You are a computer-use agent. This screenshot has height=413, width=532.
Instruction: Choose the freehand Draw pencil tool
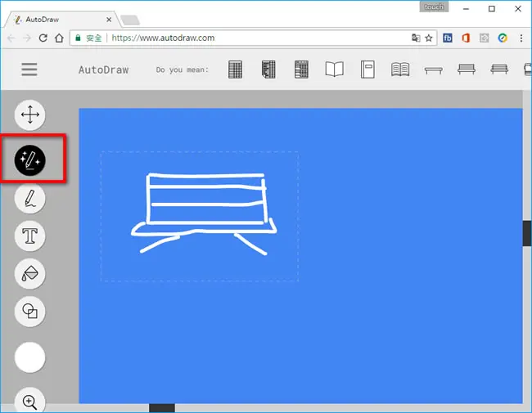click(x=29, y=198)
